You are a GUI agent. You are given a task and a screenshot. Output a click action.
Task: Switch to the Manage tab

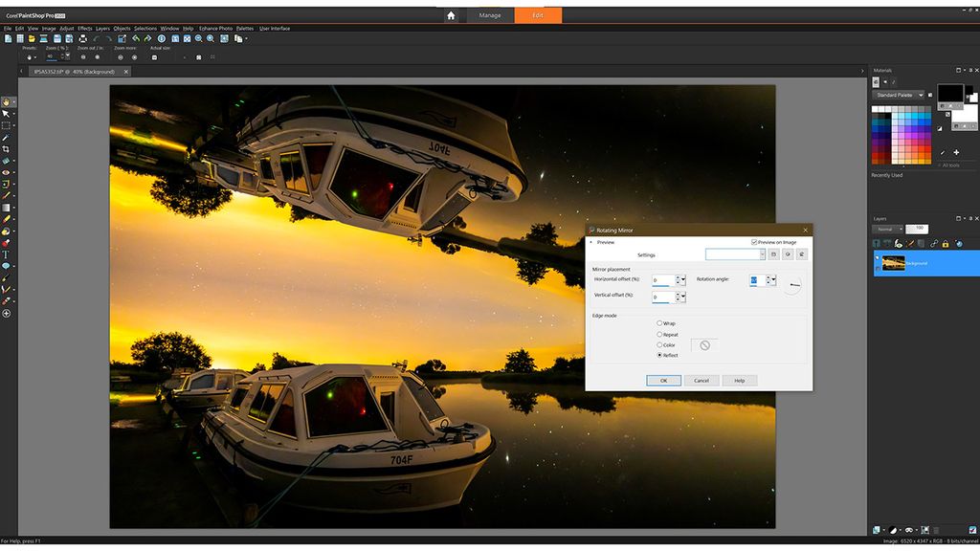[x=492, y=15]
